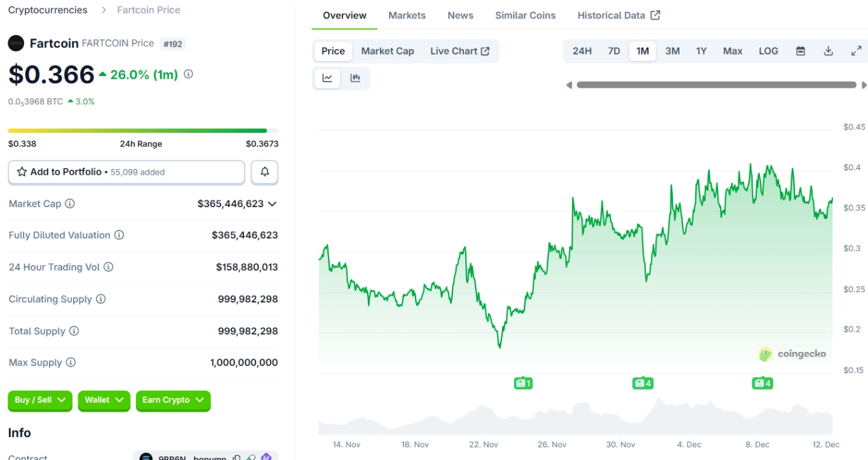Click the Market Cap info tooltip
This screenshot has height=460, width=868.
pos(71,203)
